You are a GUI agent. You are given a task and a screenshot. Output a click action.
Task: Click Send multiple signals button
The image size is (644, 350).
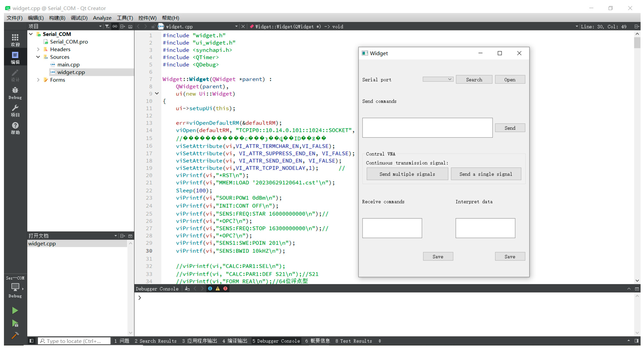pyautogui.click(x=407, y=174)
